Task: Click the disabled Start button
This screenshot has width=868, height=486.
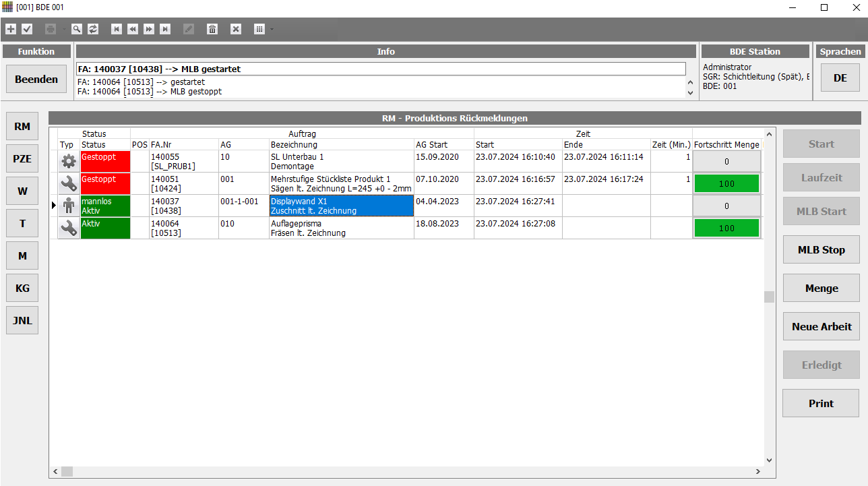Action: click(x=821, y=144)
